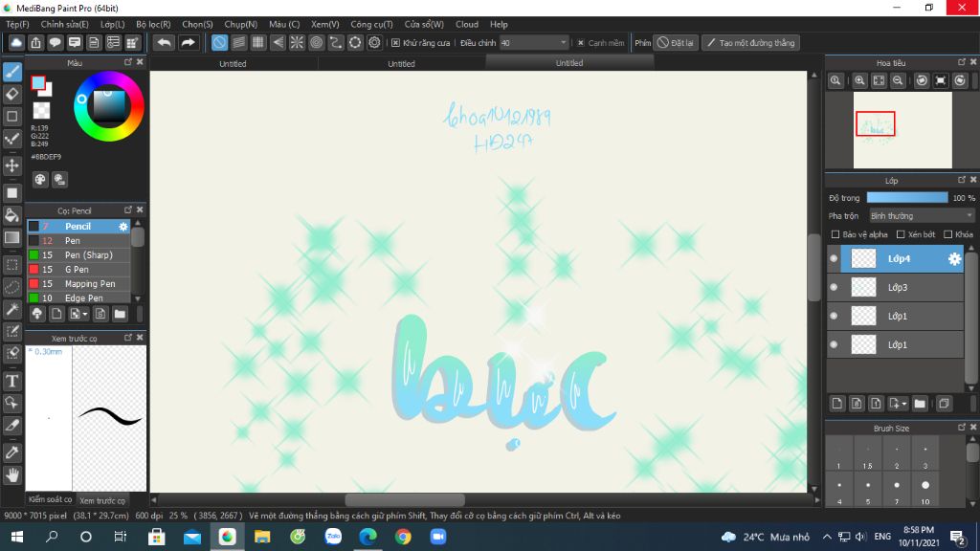
Task: Open Lớp4 layer settings gear
Action: click(954, 258)
